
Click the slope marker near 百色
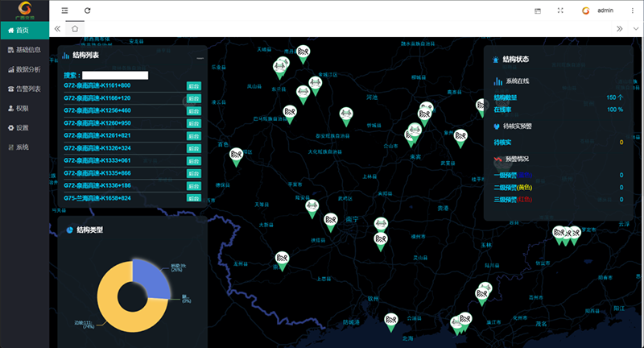[237, 155]
